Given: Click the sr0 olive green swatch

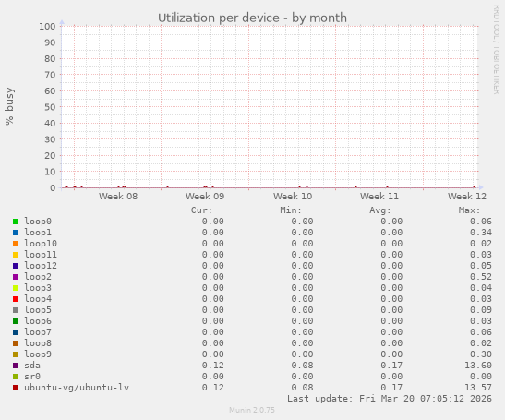Looking at the screenshot, I should point(16,377).
